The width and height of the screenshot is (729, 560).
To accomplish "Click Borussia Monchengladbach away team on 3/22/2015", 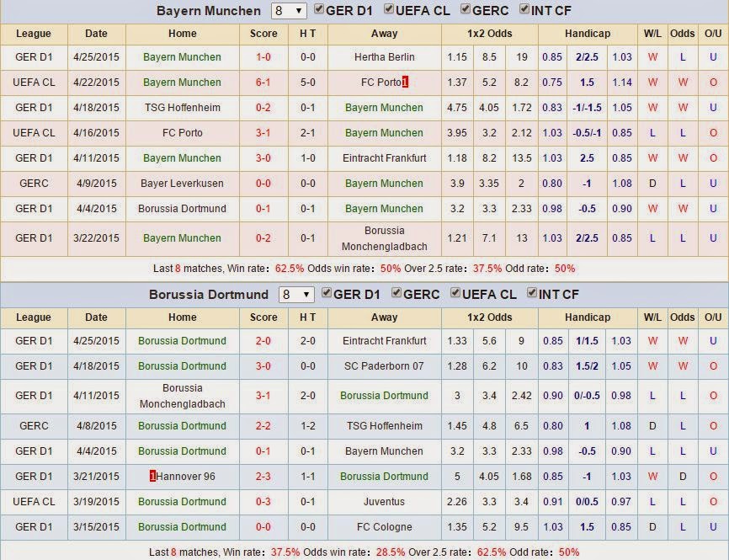I will (x=384, y=238).
